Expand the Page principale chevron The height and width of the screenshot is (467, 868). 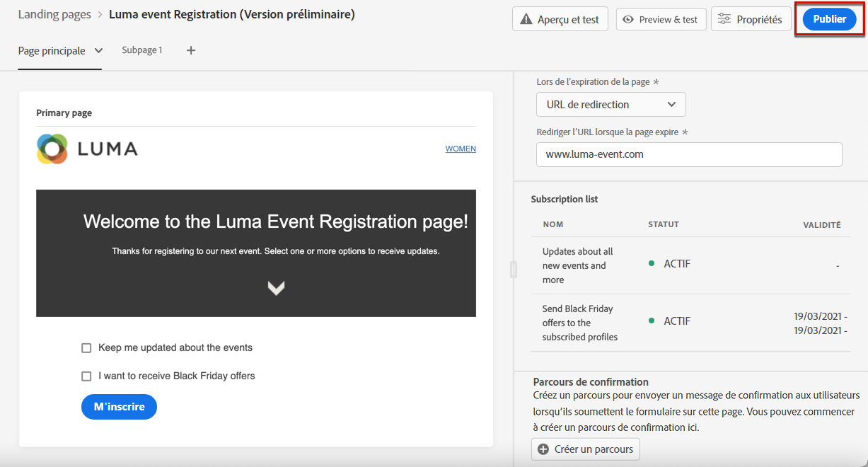pos(98,51)
